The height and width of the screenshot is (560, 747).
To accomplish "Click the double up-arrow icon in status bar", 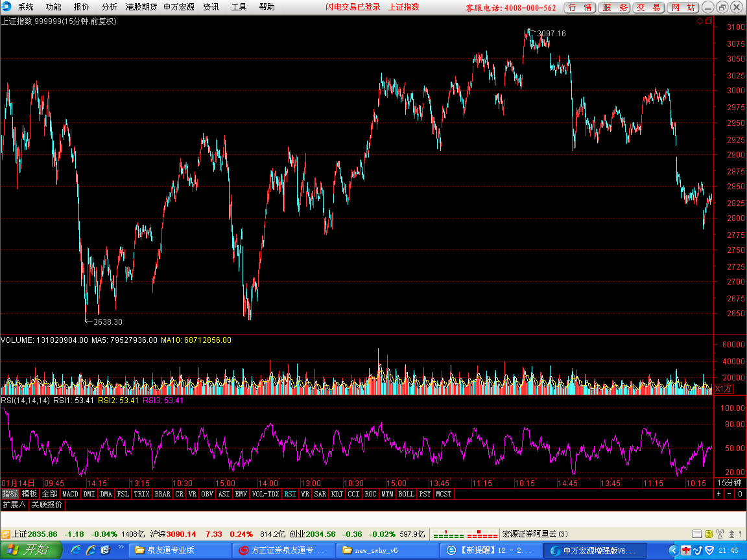I will (731, 534).
